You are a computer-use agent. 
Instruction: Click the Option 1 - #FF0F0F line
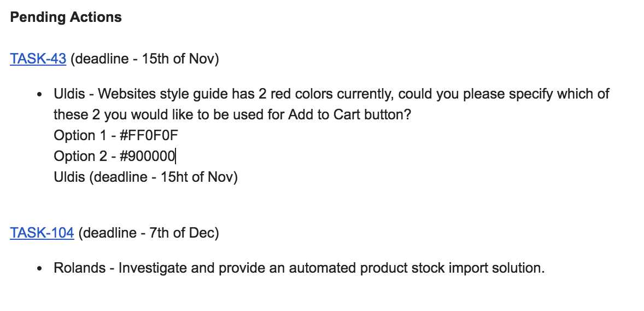pyautogui.click(x=116, y=135)
